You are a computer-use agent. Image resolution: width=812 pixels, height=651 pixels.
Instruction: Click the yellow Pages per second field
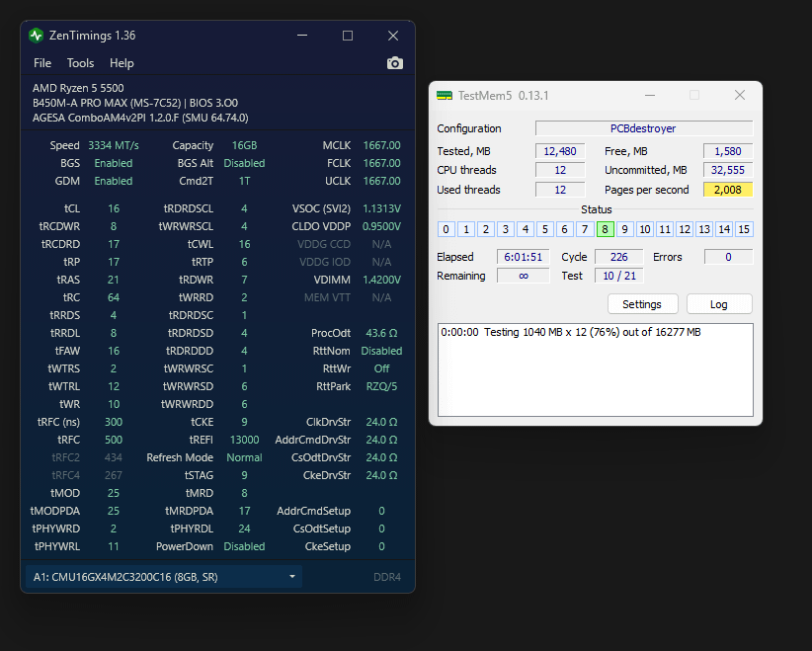tap(728, 190)
